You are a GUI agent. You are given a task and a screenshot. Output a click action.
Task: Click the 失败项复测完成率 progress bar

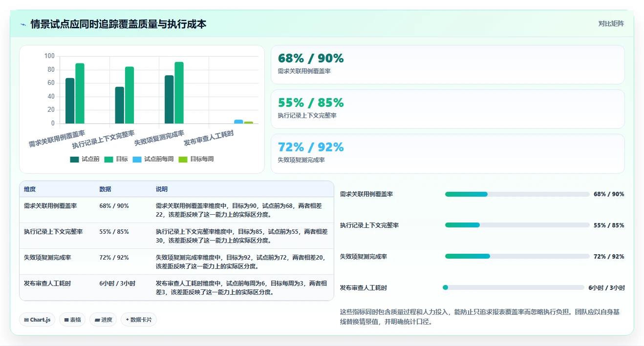click(x=517, y=257)
